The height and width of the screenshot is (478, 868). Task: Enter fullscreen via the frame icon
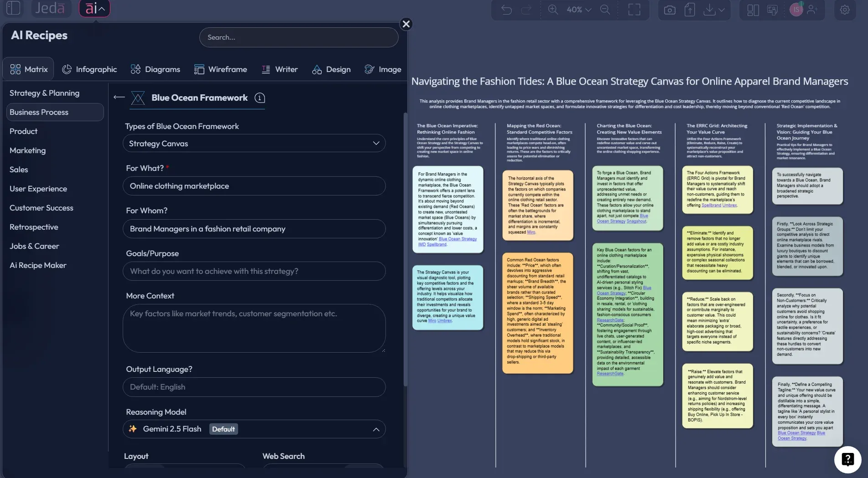[x=634, y=10]
